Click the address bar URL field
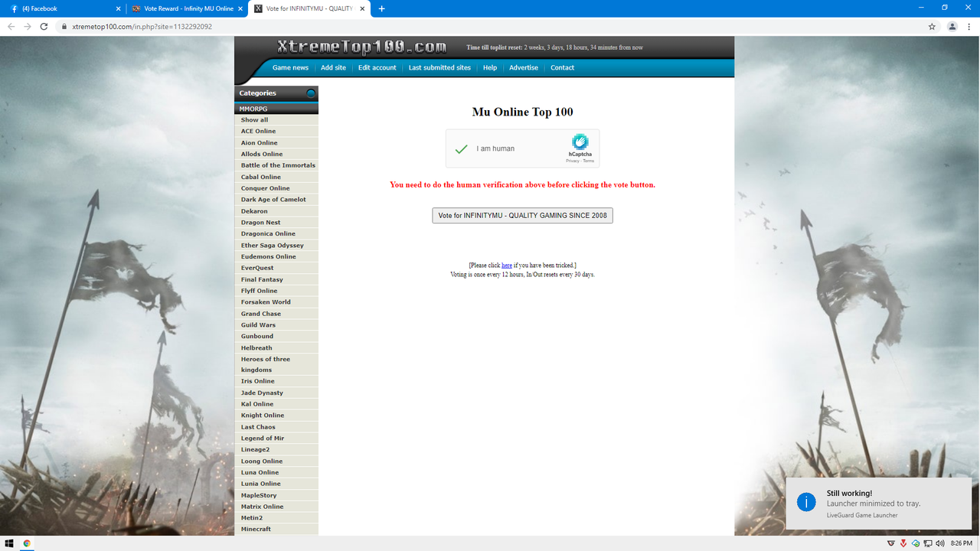The height and width of the screenshot is (551, 980). (x=490, y=26)
